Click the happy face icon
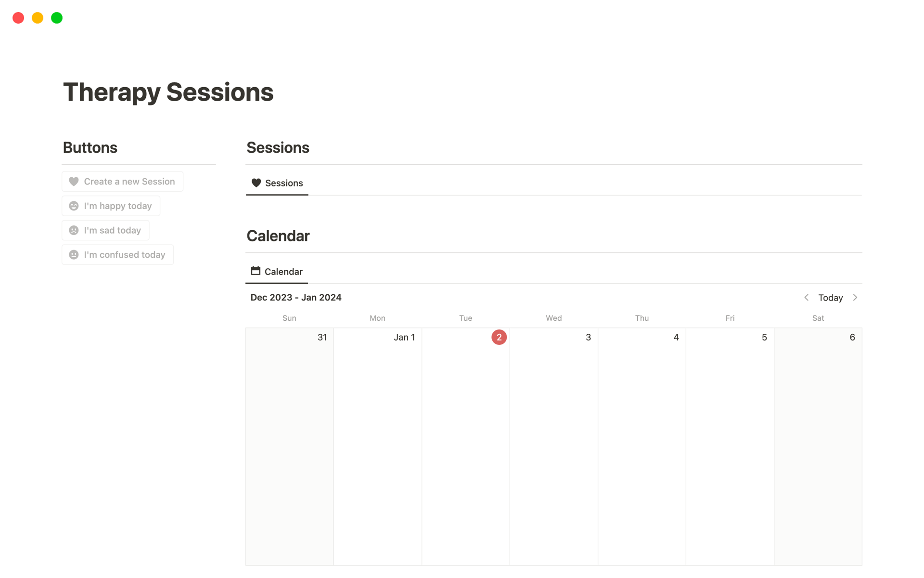This screenshot has width=924, height=578. (x=74, y=206)
